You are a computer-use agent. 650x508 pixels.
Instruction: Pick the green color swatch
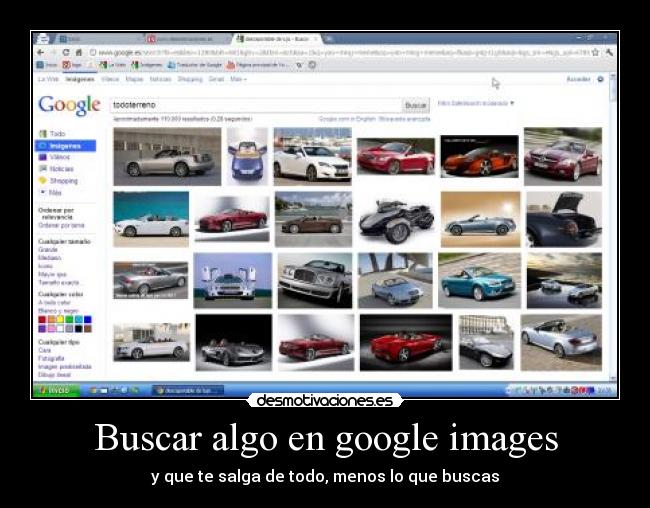point(69,319)
